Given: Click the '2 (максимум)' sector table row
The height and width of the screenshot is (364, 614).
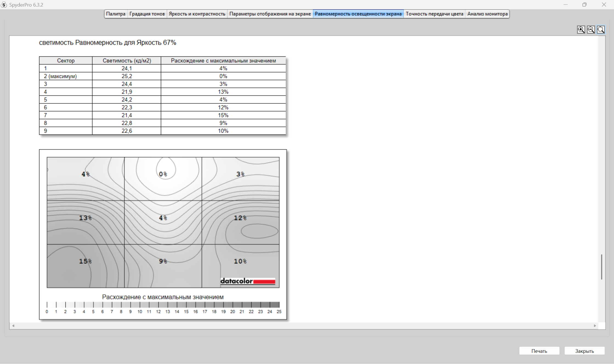Looking at the screenshot, I should tap(162, 76).
